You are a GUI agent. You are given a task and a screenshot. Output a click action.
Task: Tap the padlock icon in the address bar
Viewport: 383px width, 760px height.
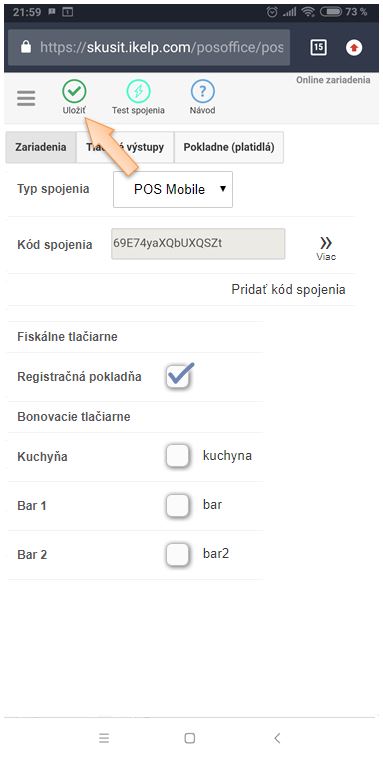pyautogui.click(x=26, y=47)
